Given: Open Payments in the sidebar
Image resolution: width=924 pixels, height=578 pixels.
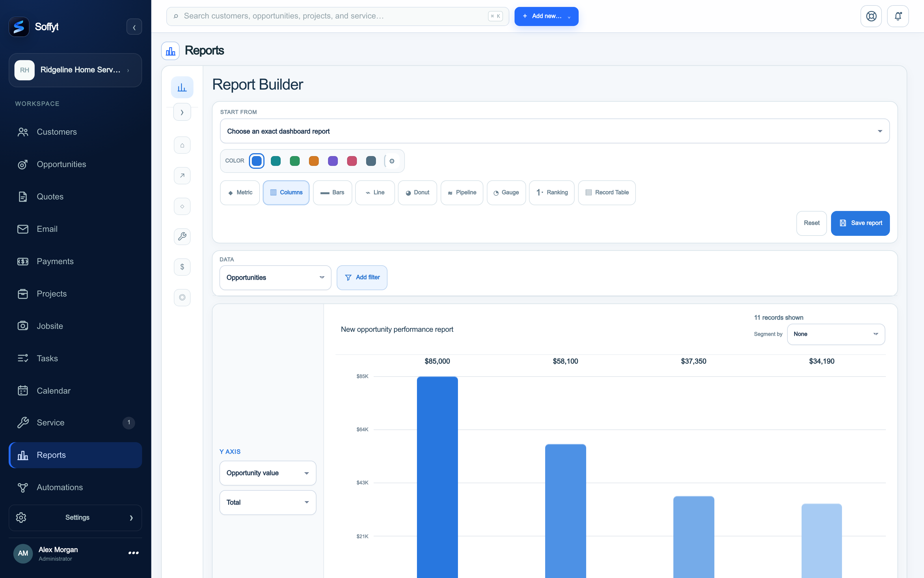Looking at the screenshot, I should point(75,262).
